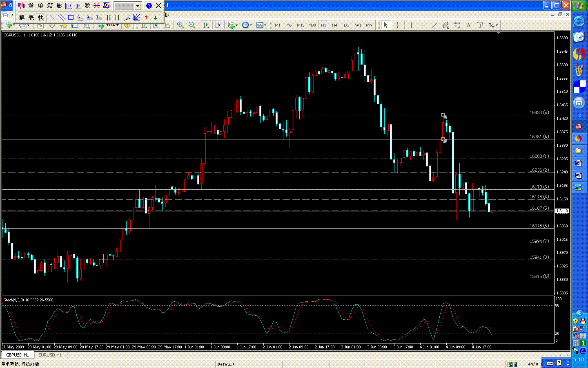Select the active H1 timeframe button
This screenshot has height=368, width=588.
tap(323, 25)
